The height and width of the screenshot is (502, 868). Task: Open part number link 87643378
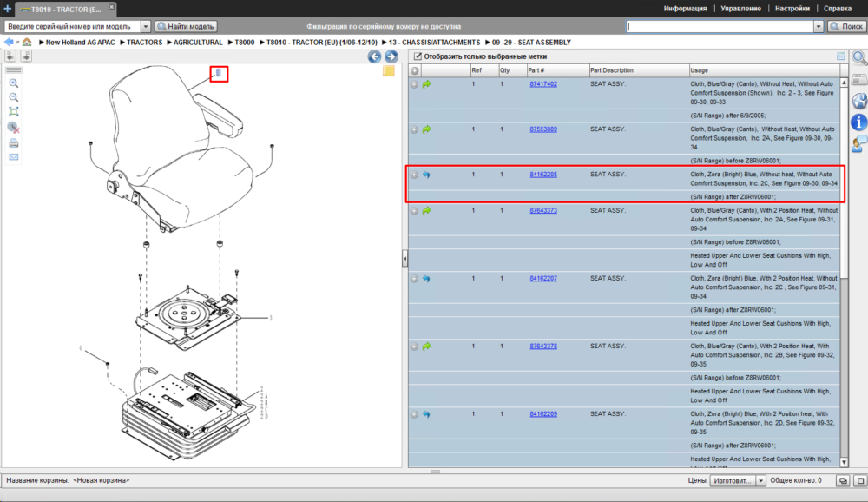[543, 347]
